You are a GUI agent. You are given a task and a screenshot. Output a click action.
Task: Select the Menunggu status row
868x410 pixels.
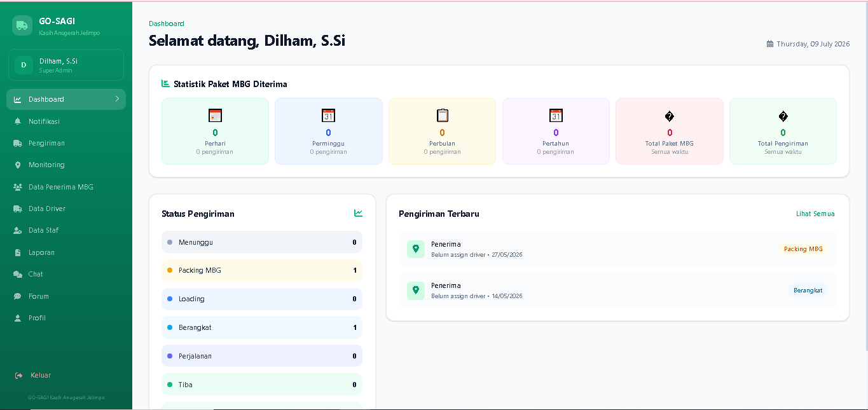pyautogui.click(x=262, y=242)
